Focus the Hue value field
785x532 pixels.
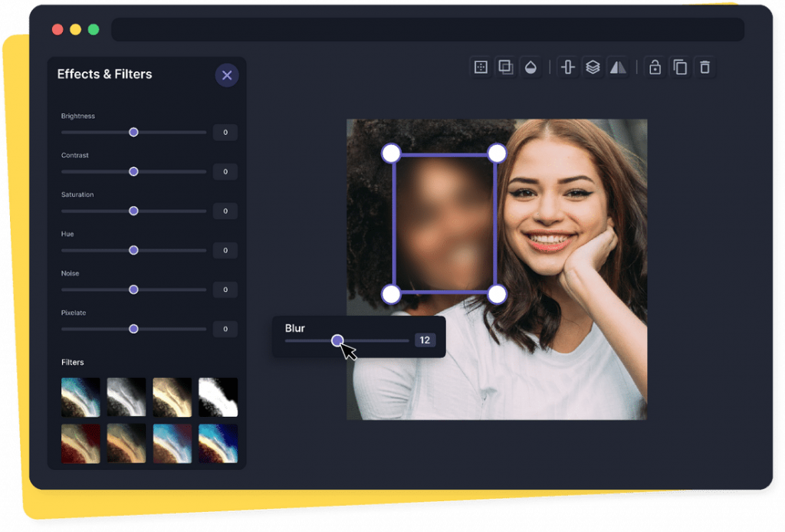tap(225, 250)
